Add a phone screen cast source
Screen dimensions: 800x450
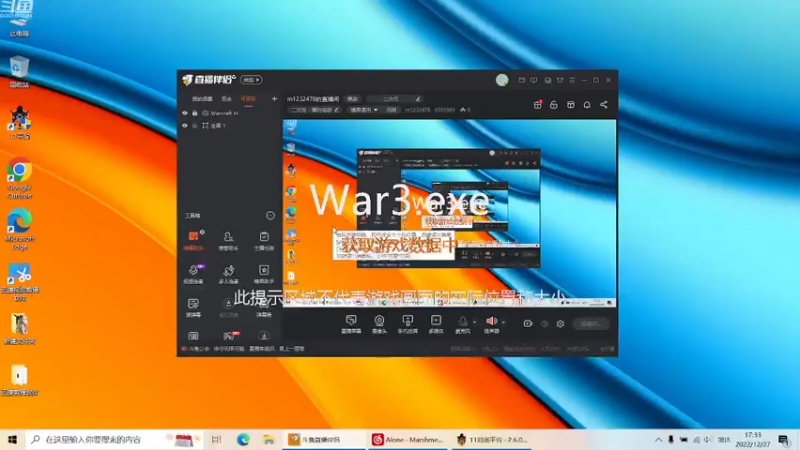tap(408, 324)
